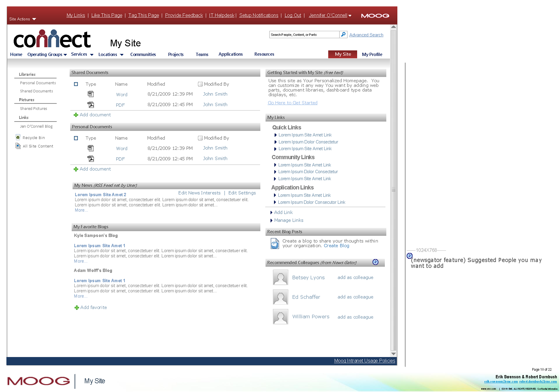Image resolution: width=560 pixels, height=392 pixels.
Task: Click Word document icon in Shared Documents
Action: tap(91, 94)
